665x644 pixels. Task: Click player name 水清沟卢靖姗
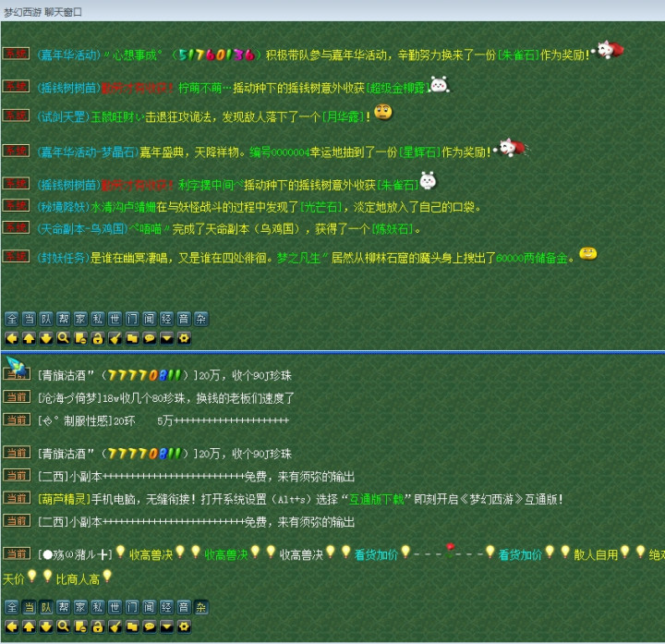(x=124, y=207)
